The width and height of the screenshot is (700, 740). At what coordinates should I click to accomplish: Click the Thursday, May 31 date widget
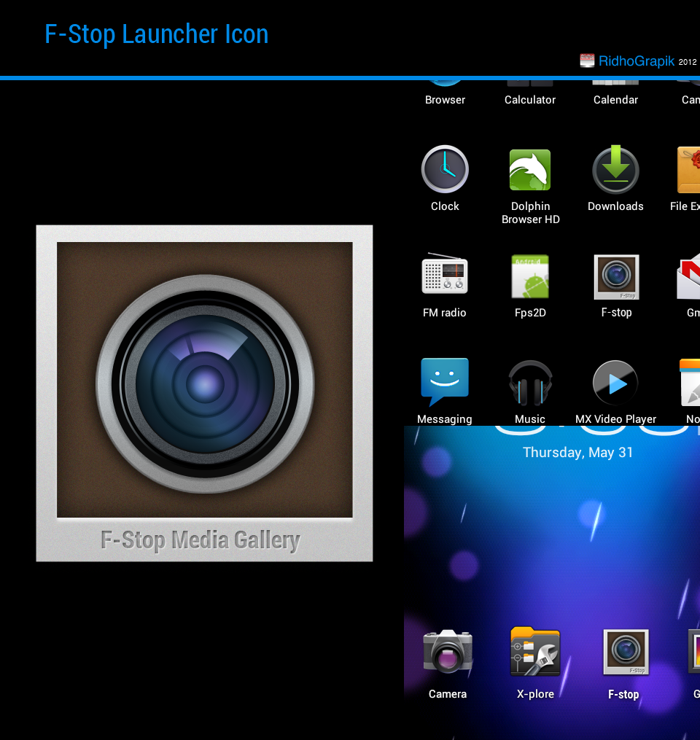coord(577,452)
